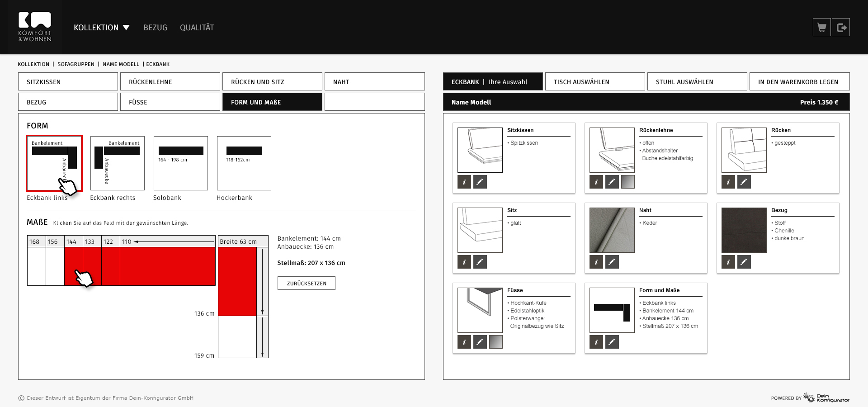Click the Komfort & Wohnen logo
The image size is (868, 407).
[35, 27]
